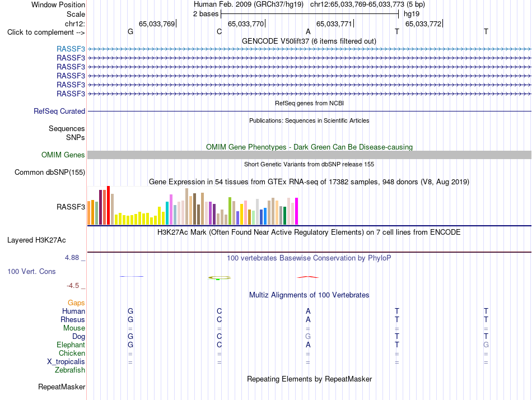Click the gray OMIM Genes item bar
The height and width of the screenshot is (400, 532).
click(x=309, y=155)
